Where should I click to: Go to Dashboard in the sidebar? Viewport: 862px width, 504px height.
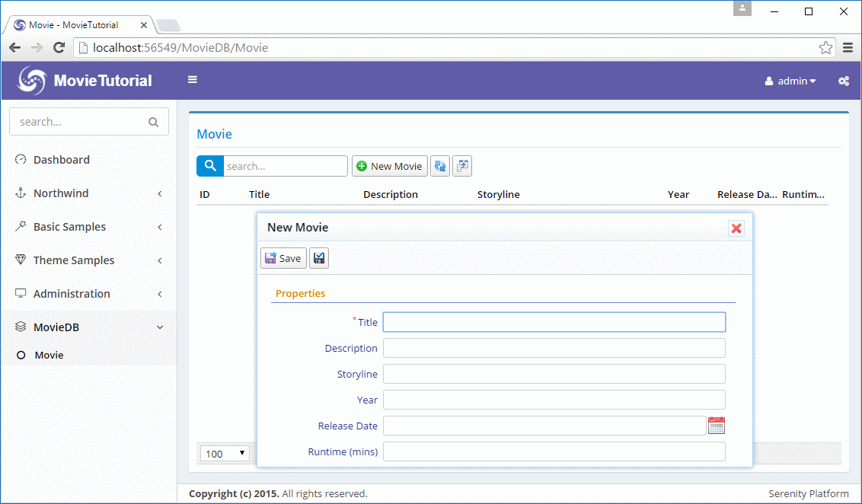tap(62, 160)
